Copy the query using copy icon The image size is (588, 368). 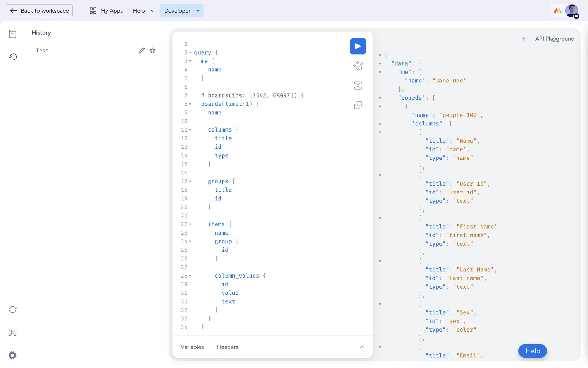click(358, 105)
